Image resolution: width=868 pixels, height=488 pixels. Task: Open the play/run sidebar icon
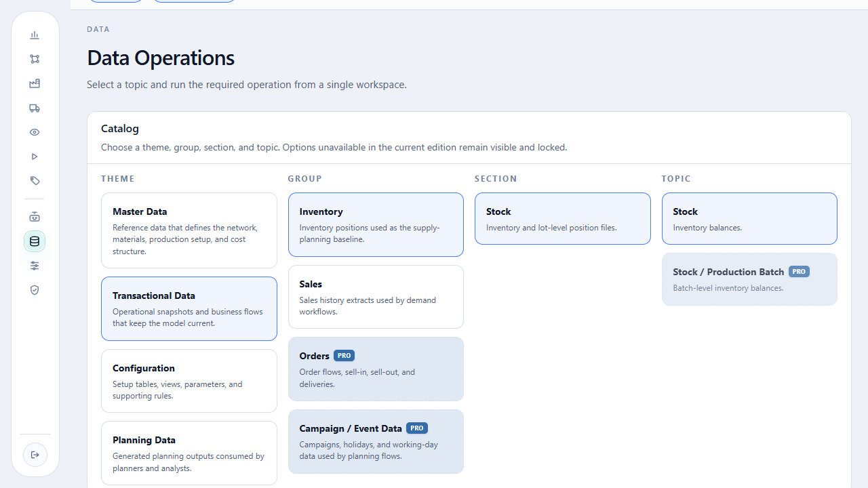click(x=35, y=157)
